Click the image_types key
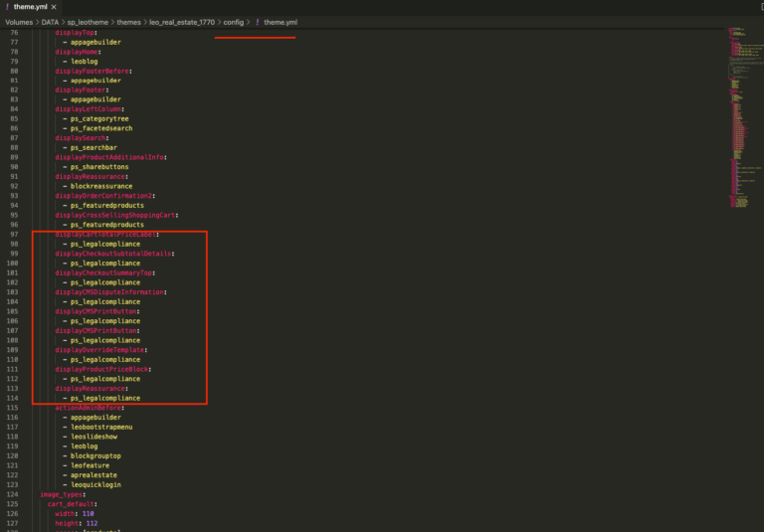The height and width of the screenshot is (532, 764). tap(61, 494)
